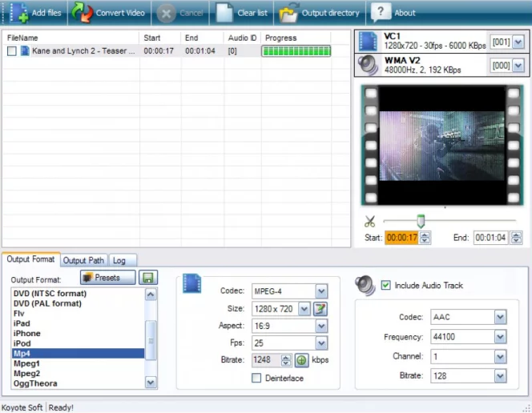Expand the Aspect 16:9 dropdown

pyautogui.click(x=321, y=326)
